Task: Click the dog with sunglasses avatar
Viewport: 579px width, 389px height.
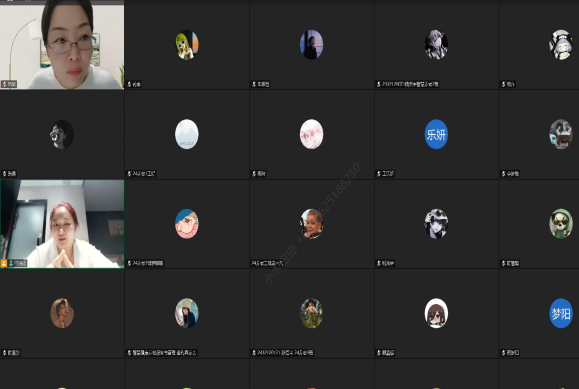Action: (x=561, y=224)
